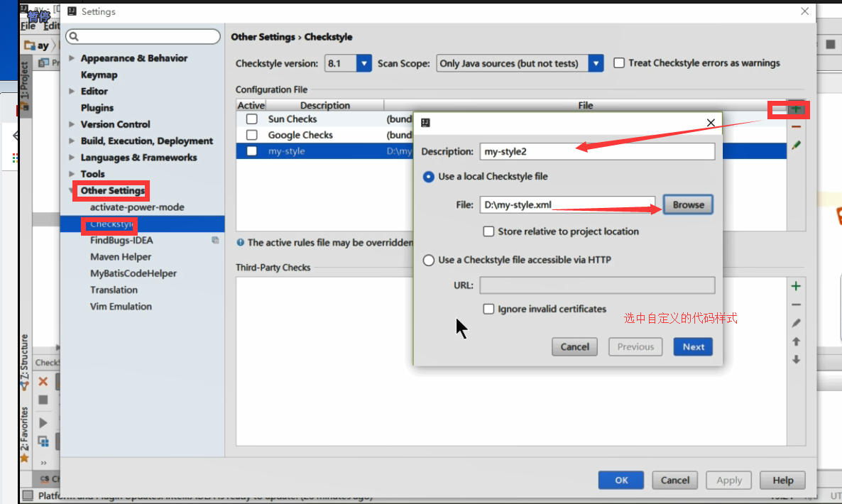This screenshot has width=842, height=504.
Task: Open the Plugins settings page
Action: point(97,108)
